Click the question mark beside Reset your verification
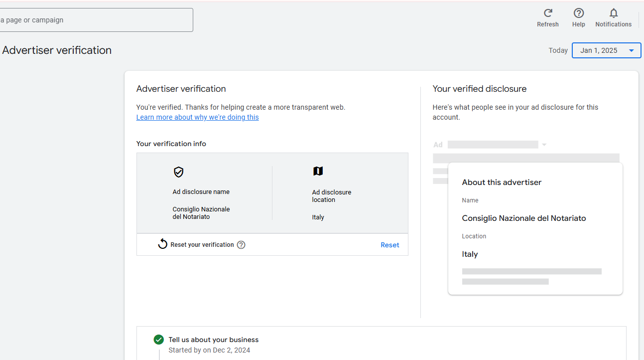Screen dimensions: 644x360 (241, 245)
